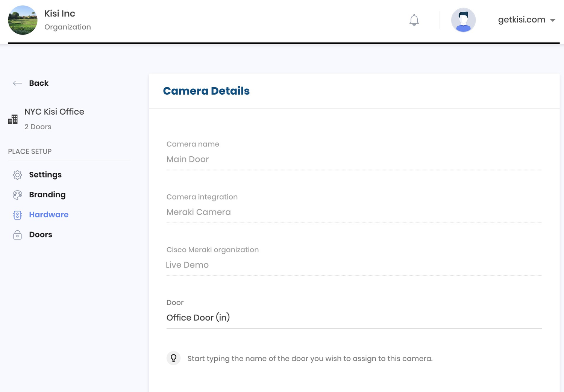
Task: Click the Camera Details heading
Action: point(206,91)
